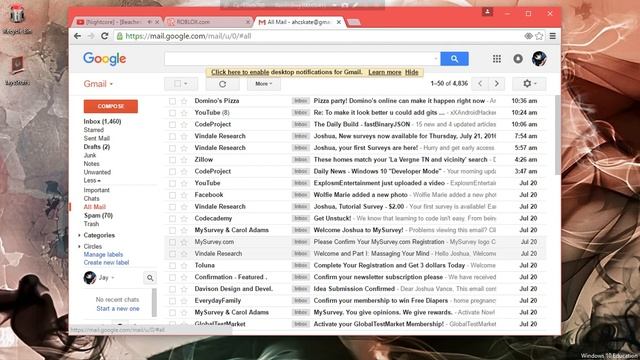Click the Gmail refresh mail button
The height and width of the screenshot is (360, 640).
(x=222, y=84)
